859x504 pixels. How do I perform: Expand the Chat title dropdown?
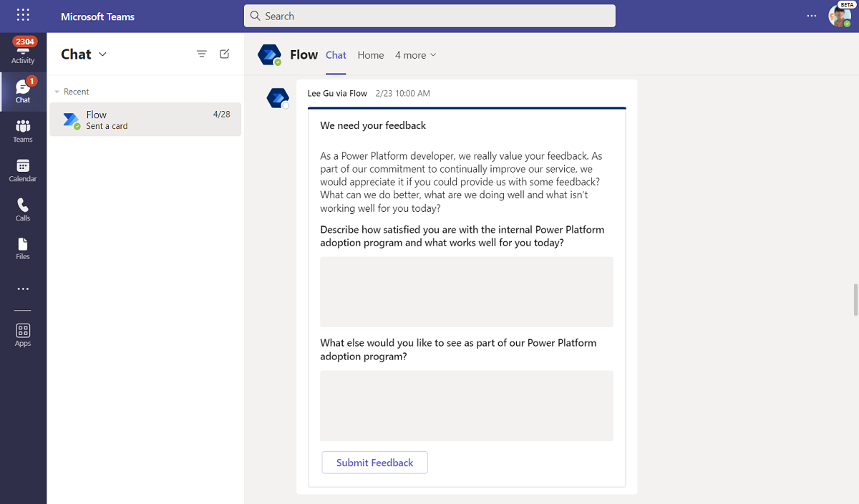pos(102,54)
